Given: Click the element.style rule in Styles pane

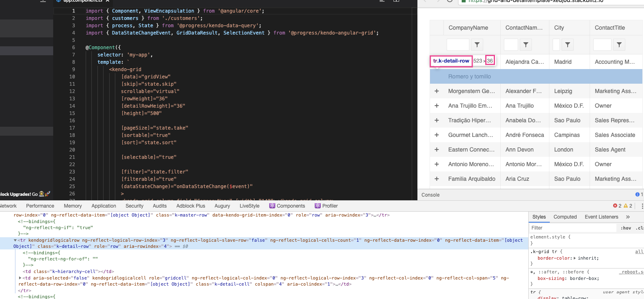Looking at the screenshot, I should pyautogui.click(x=550, y=237).
